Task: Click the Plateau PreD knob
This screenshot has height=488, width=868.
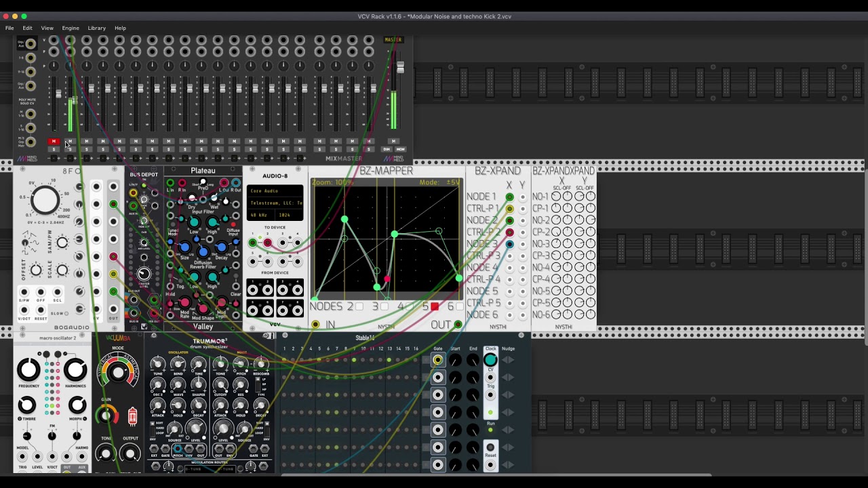Action: point(203,183)
